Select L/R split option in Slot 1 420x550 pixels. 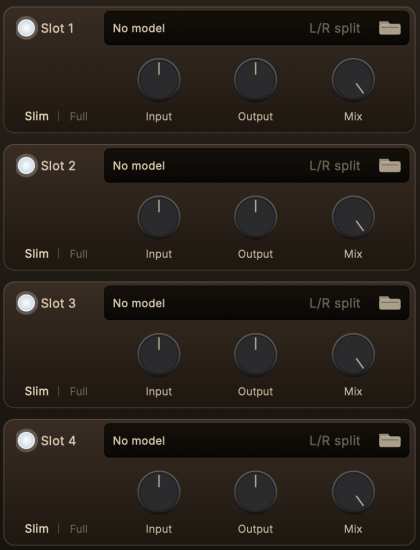coord(335,28)
